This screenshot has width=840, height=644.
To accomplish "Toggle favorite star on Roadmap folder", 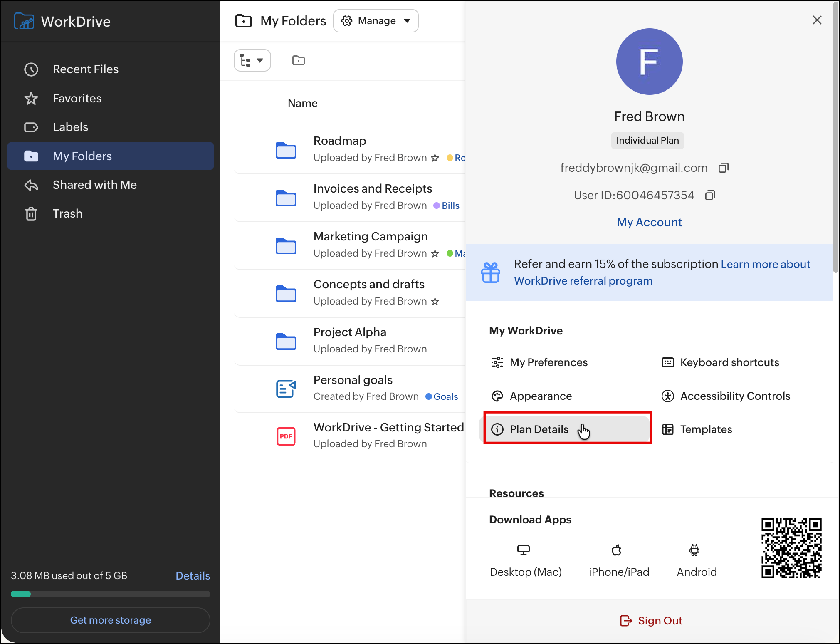I will pyautogui.click(x=435, y=158).
